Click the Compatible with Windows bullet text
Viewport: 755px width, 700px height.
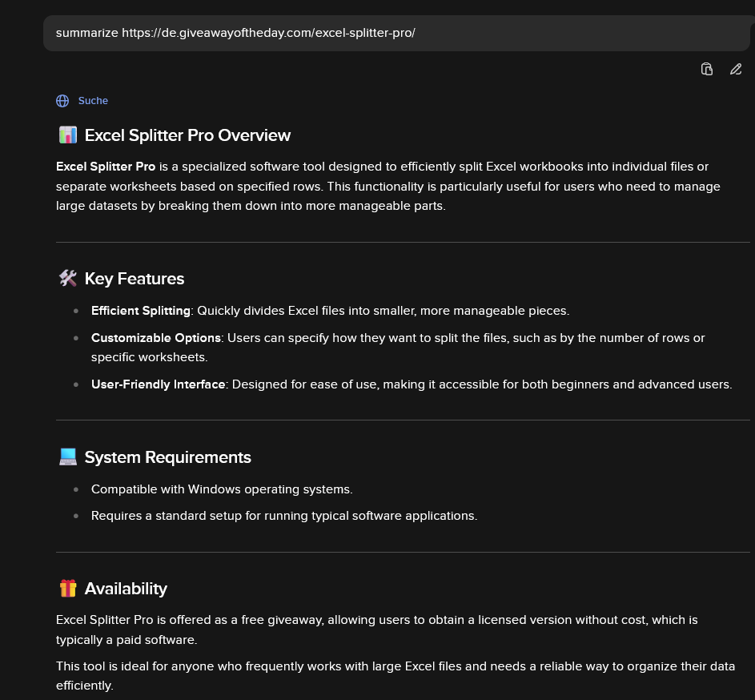click(222, 489)
